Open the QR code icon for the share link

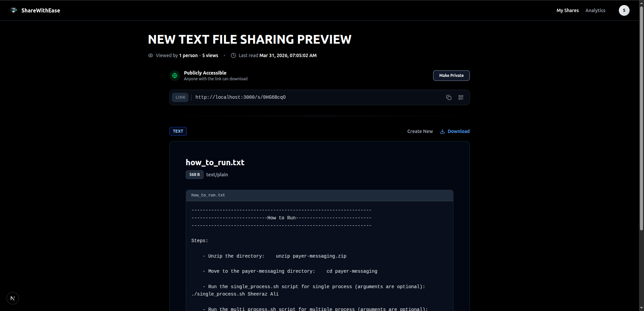[x=461, y=97]
